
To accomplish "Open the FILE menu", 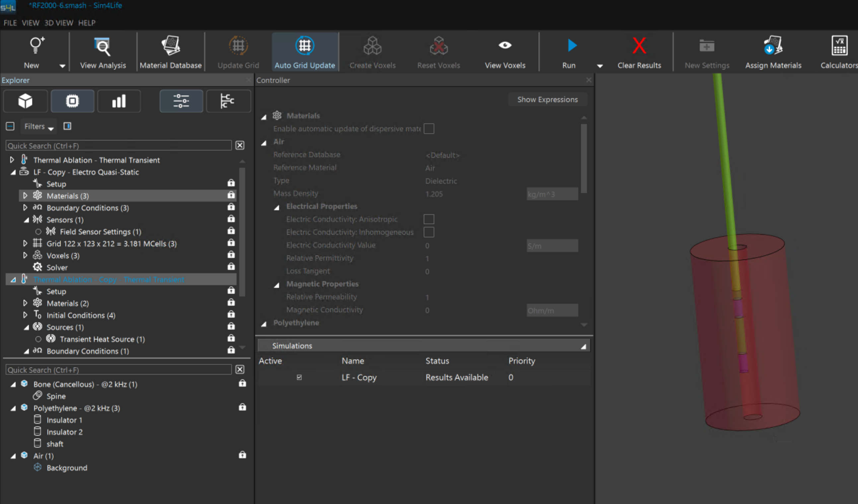I will pyautogui.click(x=10, y=23).
